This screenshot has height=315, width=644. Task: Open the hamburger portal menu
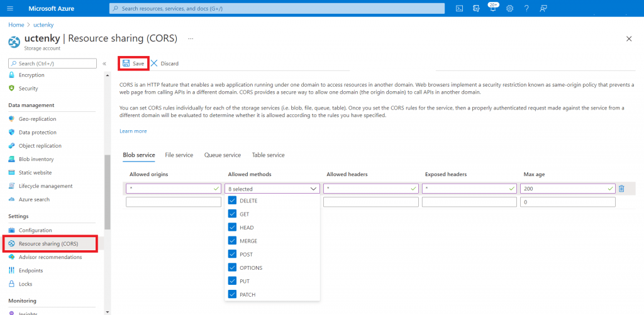pos(9,8)
